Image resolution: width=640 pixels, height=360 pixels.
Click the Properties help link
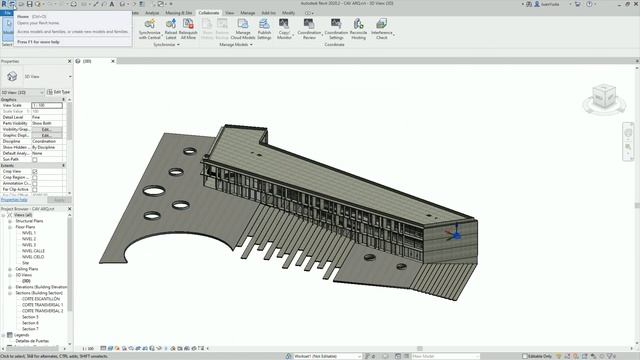tap(14, 200)
